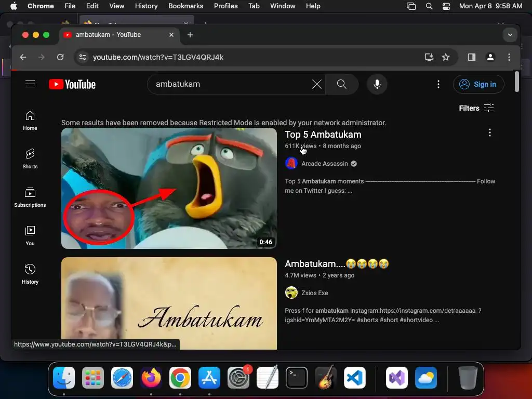This screenshot has height=399, width=532.
Task: Open a new tab with the plus button
Action: pyautogui.click(x=190, y=35)
